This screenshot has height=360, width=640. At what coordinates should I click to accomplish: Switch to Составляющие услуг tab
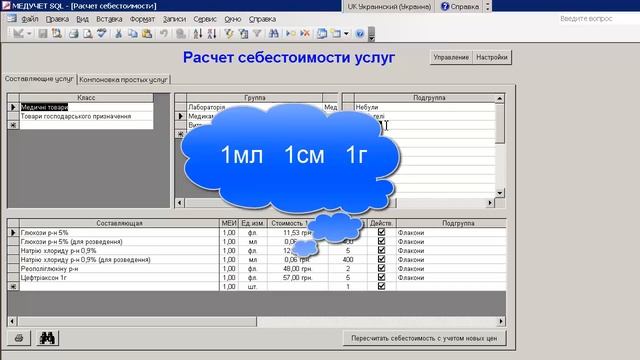click(x=39, y=79)
